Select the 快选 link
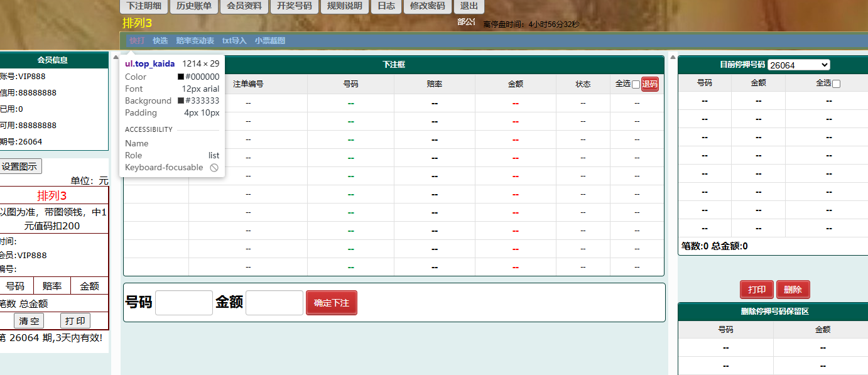The width and height of the screenshot is (868, 375). (160, 41)
